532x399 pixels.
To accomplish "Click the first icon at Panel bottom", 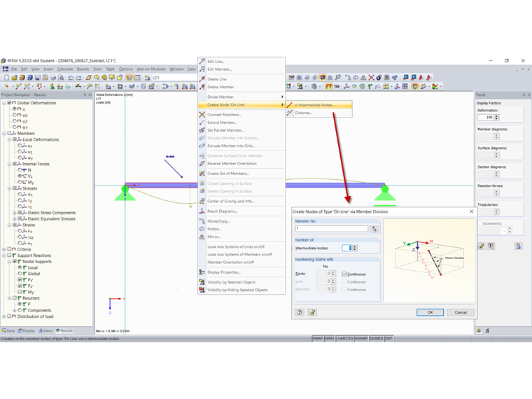I will (x=479, y=330).
